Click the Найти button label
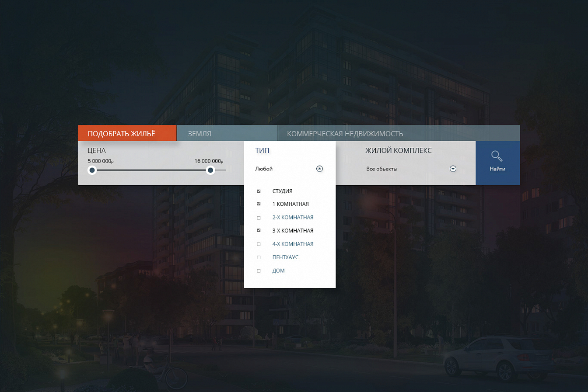 tap(497, 169)
